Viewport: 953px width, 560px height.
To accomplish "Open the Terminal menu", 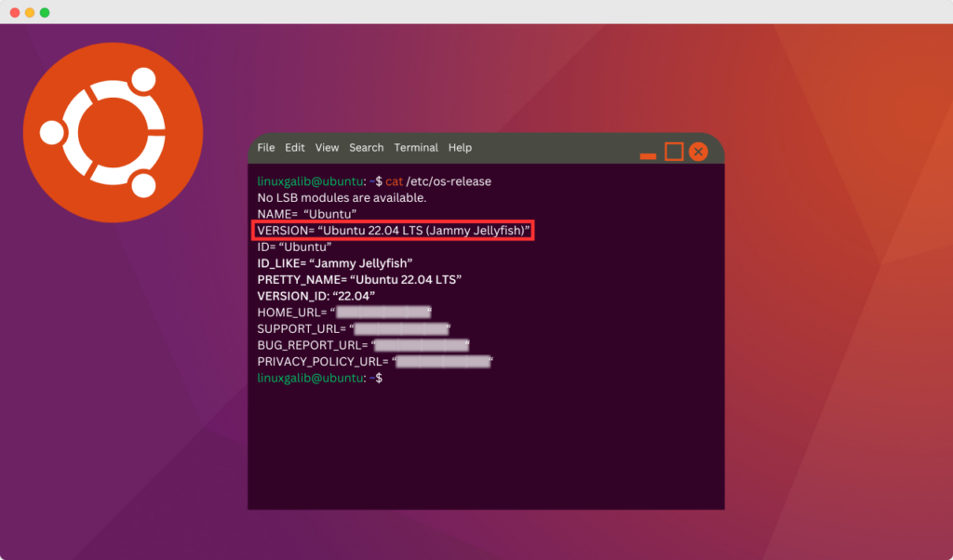I will (416, 147).
